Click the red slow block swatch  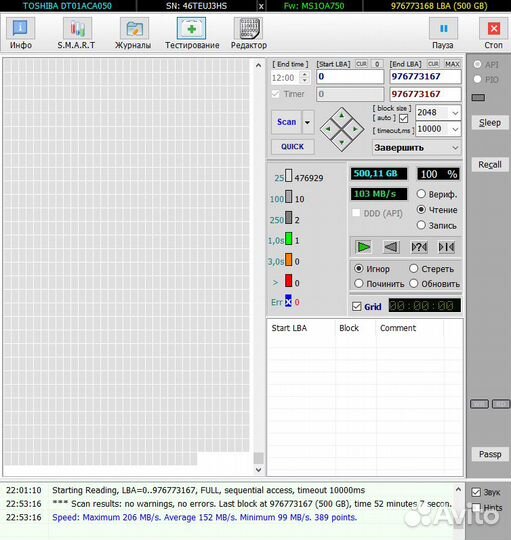(x=289, y=280)
